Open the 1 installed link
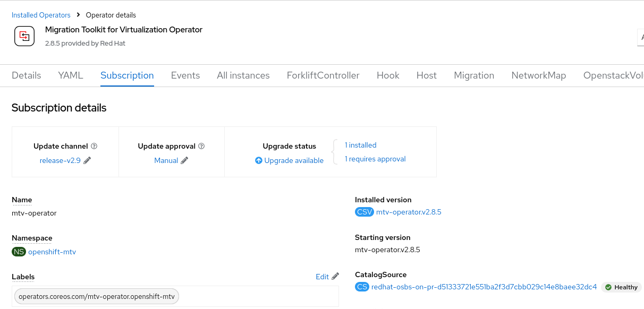Screen dimensions: 644x309 point(360,145)
